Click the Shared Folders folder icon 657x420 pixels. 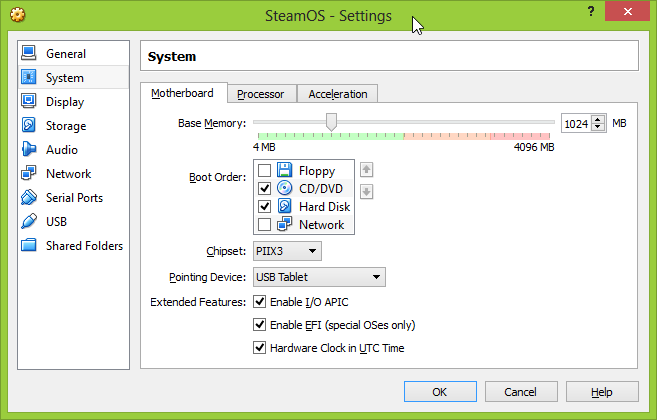point(29,245)
